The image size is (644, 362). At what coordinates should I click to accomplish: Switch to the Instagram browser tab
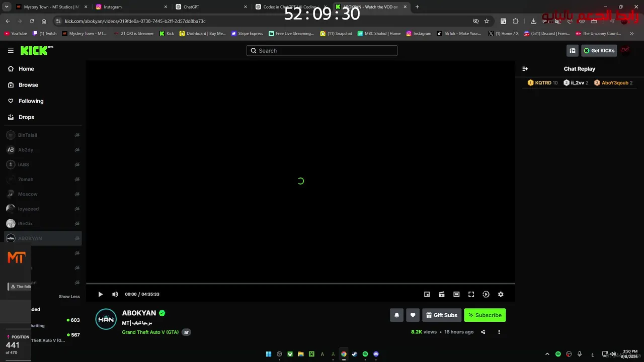(131, 7)
